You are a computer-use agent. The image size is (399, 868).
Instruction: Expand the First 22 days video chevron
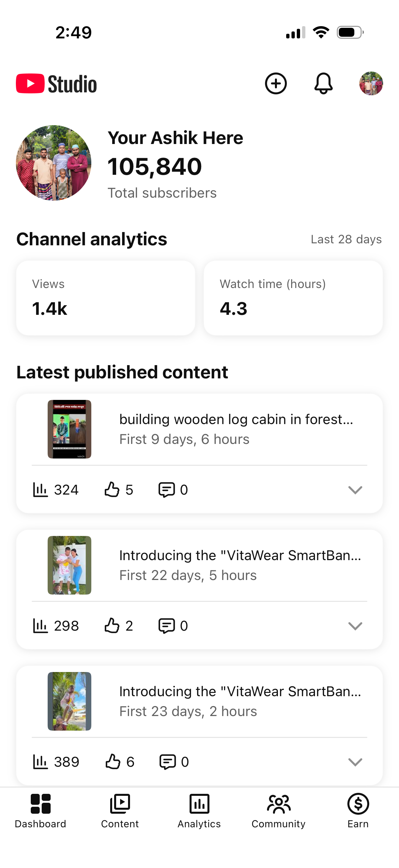(355, 626)
